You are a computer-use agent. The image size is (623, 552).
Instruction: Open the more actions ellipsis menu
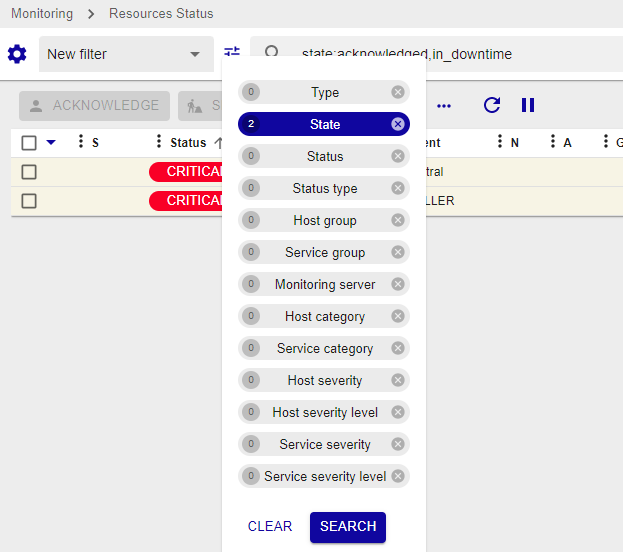444,106
